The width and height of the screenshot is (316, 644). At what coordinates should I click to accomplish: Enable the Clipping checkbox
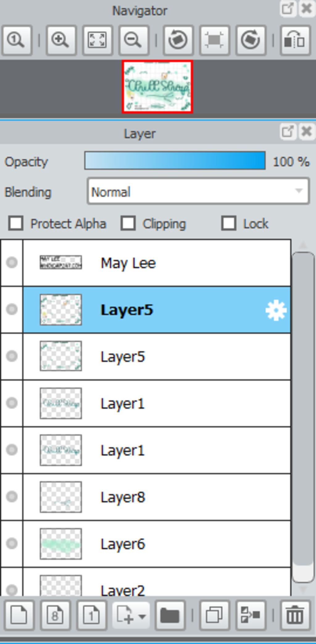(x=128, y=223)
